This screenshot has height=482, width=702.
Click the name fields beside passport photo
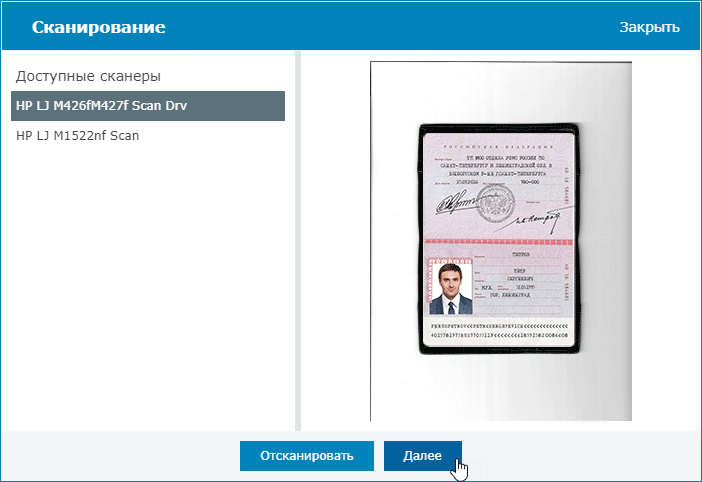click(515, 280)
